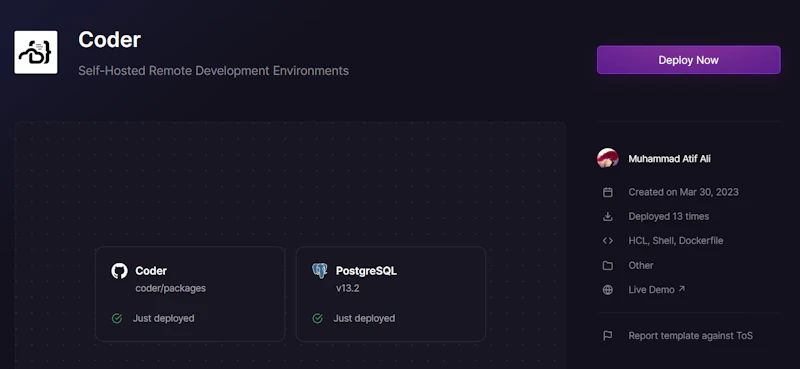Click green check icon on Coder card
Screen dimensions: 800x369
pos(117,318)
